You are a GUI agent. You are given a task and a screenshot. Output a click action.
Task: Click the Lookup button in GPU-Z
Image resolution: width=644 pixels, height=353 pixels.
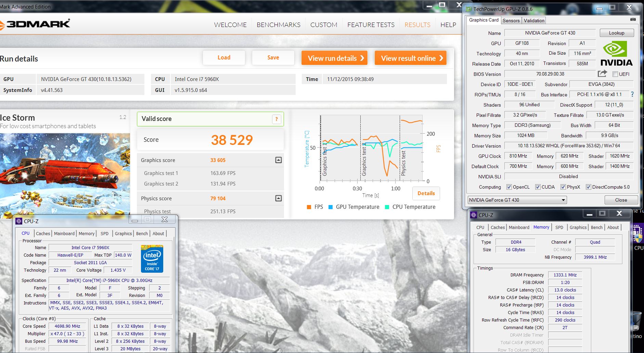coord(617,33)
